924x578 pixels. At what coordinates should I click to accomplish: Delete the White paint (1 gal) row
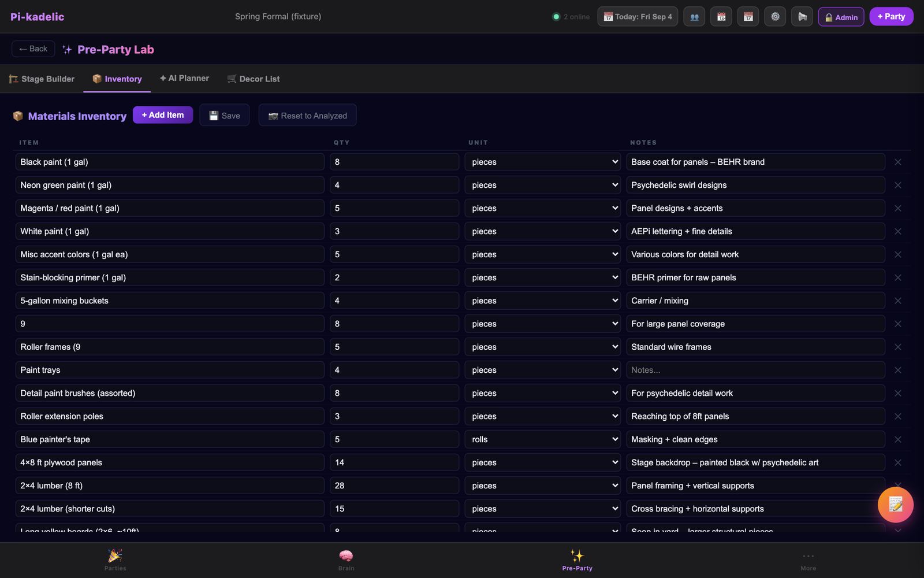coord(897,231)
